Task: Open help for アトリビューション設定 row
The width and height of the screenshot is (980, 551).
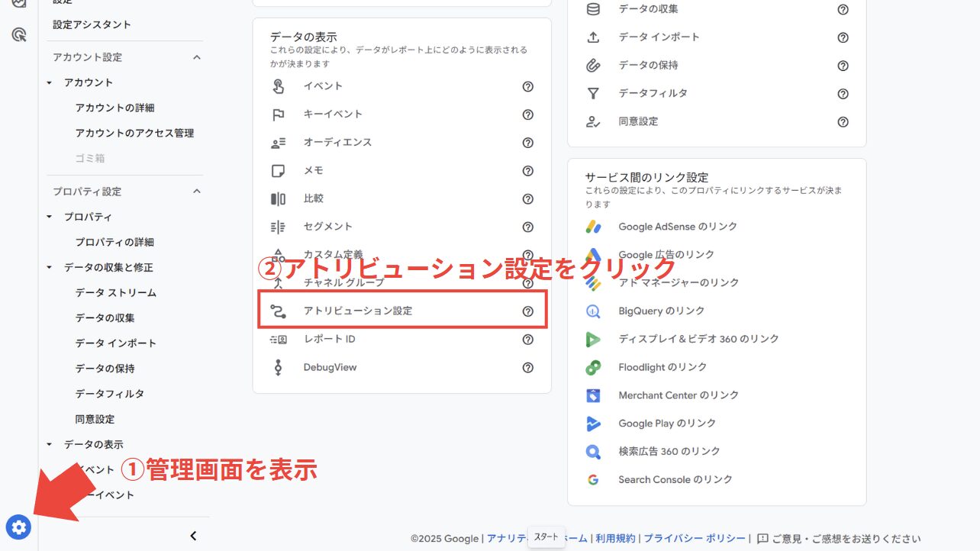Action: pyautogui.click(x=527, y=311)
